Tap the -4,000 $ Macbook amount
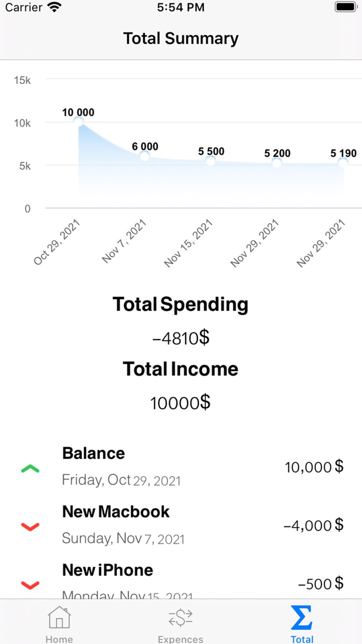This screenshot has width=362, height=644. click(x=313, y=525)
